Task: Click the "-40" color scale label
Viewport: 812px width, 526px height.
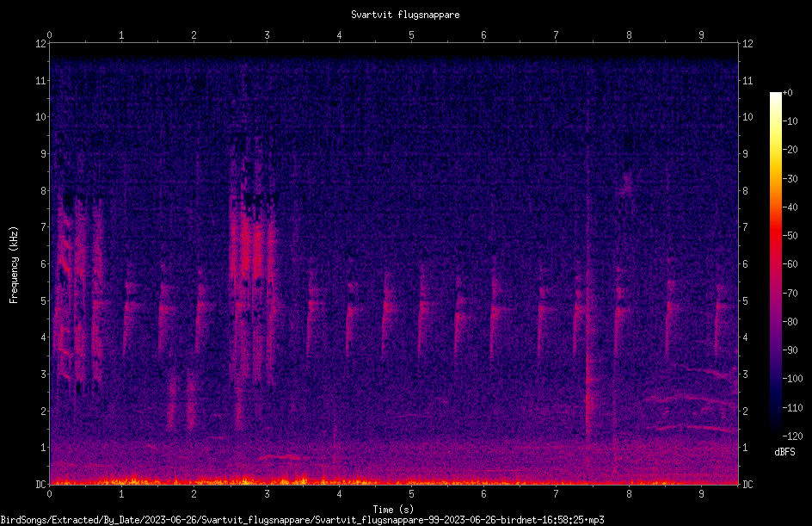Action: pyautogui.click(x=790, y=207)
